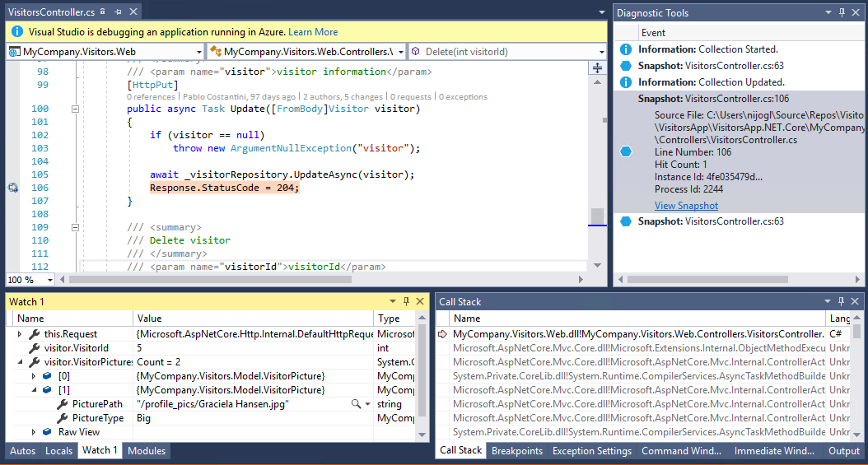Click the wrench icon beside visitor.VisitorId

[x=35, y=348]
